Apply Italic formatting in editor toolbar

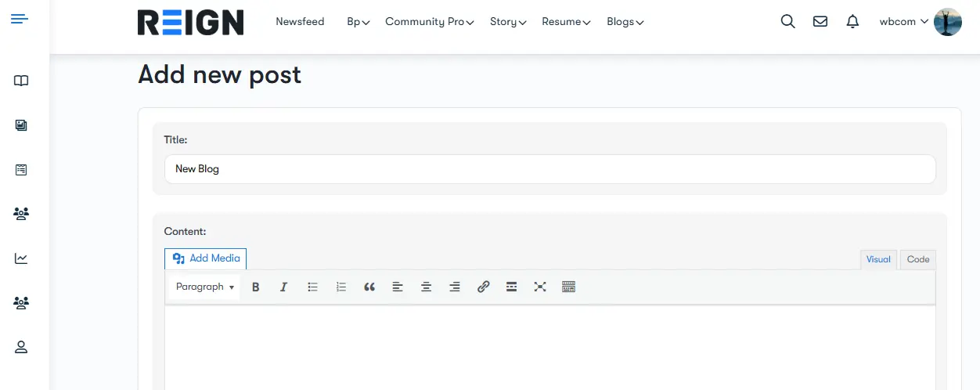point(284,287)
